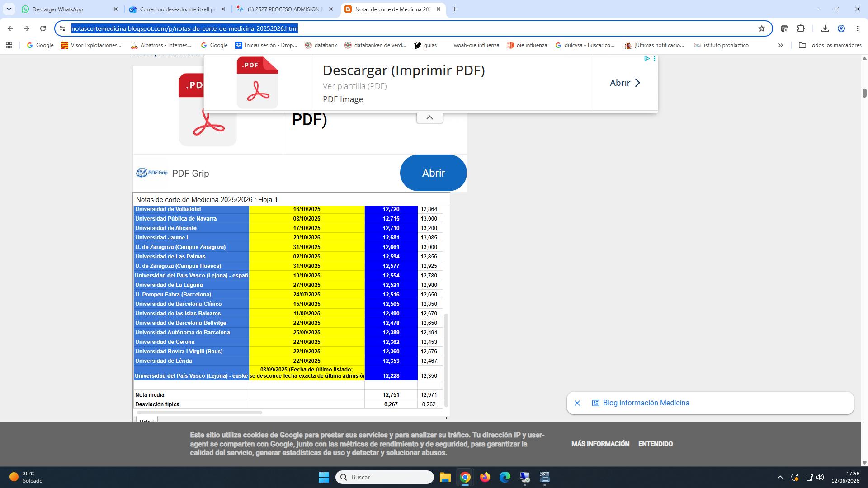Screen dimensions: 868x488
Task: Reload the current page
Action: pyautogui.click(x=43, y=28)
